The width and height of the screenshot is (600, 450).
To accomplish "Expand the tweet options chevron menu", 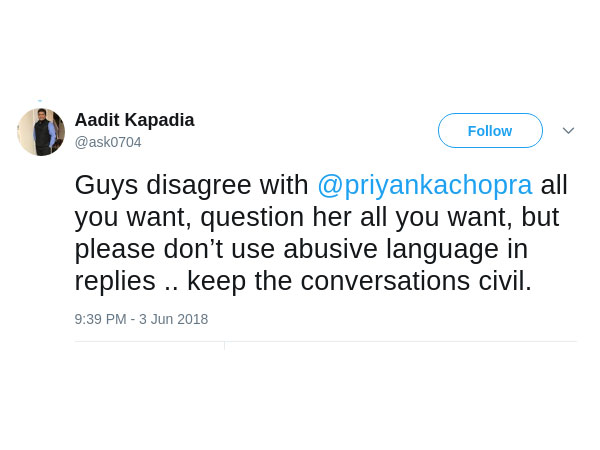I will (568, 131).
